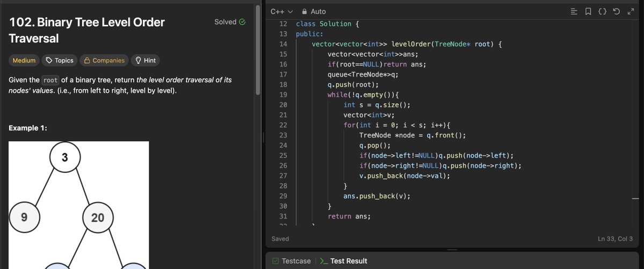Click the 'Example 1:' heading
Viewport: 644px width, 269px height.
28,128
